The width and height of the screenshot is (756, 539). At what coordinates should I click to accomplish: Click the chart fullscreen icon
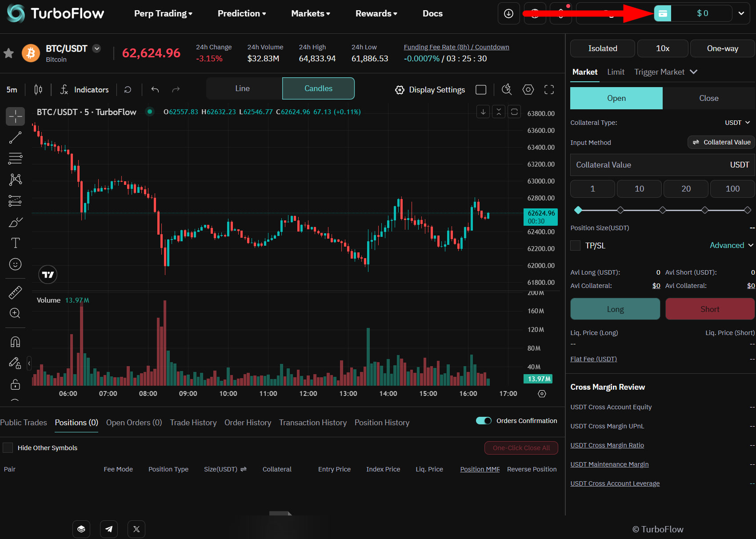(549, 90)
